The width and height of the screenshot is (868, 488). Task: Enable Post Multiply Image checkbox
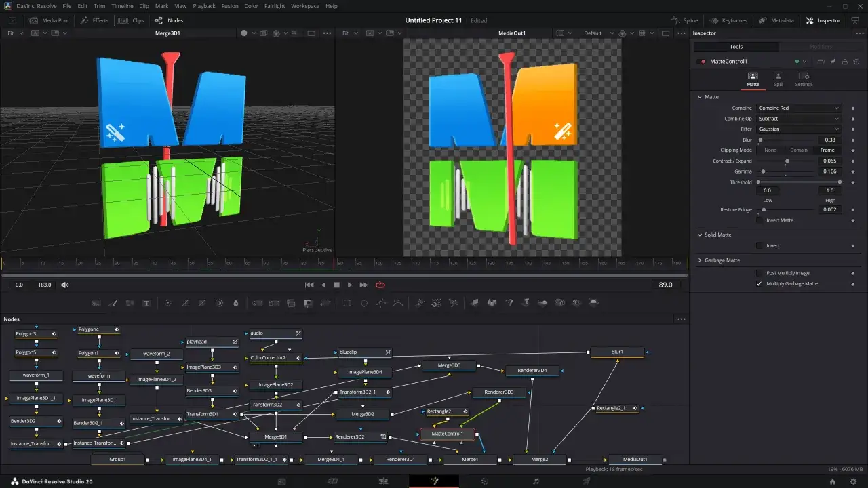(759, 273)
